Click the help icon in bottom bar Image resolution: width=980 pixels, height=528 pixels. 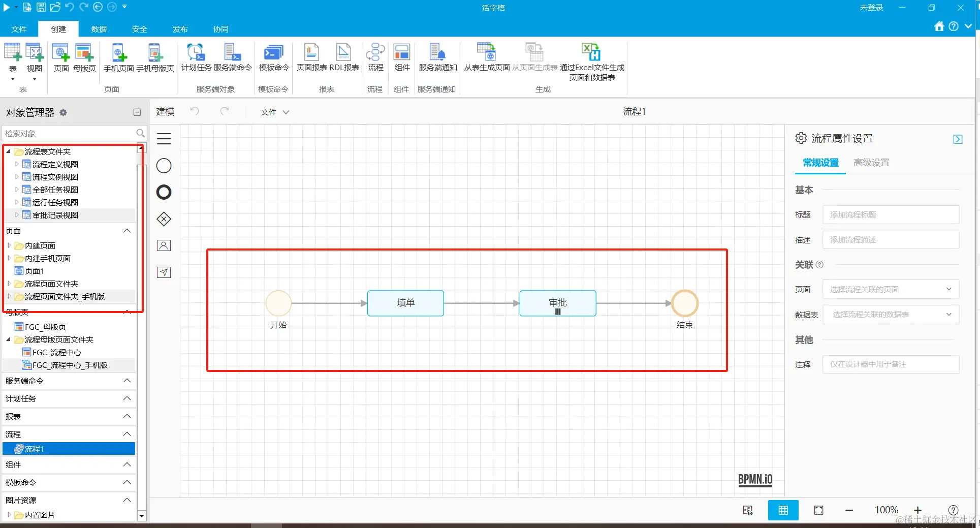[953, 510]
